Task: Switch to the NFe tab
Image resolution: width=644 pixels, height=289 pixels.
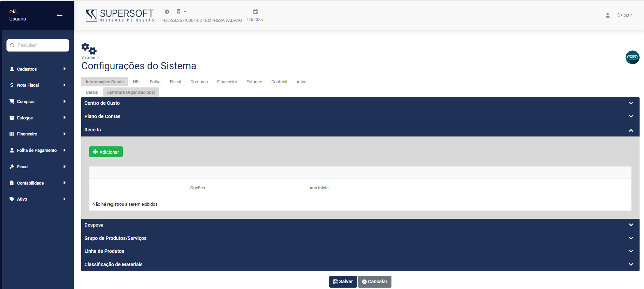Action: [137, 82]
